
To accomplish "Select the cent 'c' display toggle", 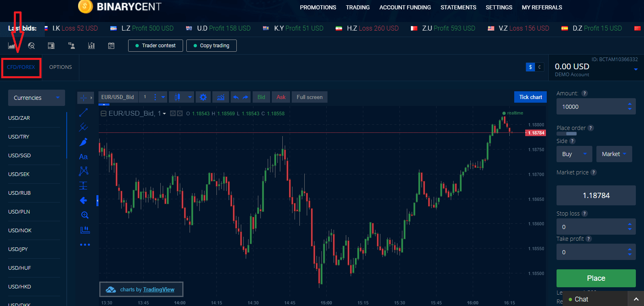I will coord(539,67).
